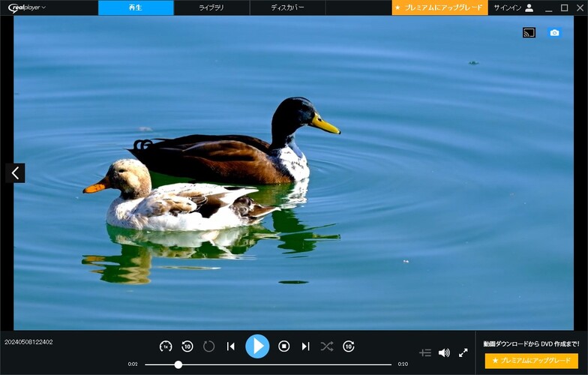Change playback speed with the 1x icon
This screenshot has width=588, height=375.
[x=166, y=346]
